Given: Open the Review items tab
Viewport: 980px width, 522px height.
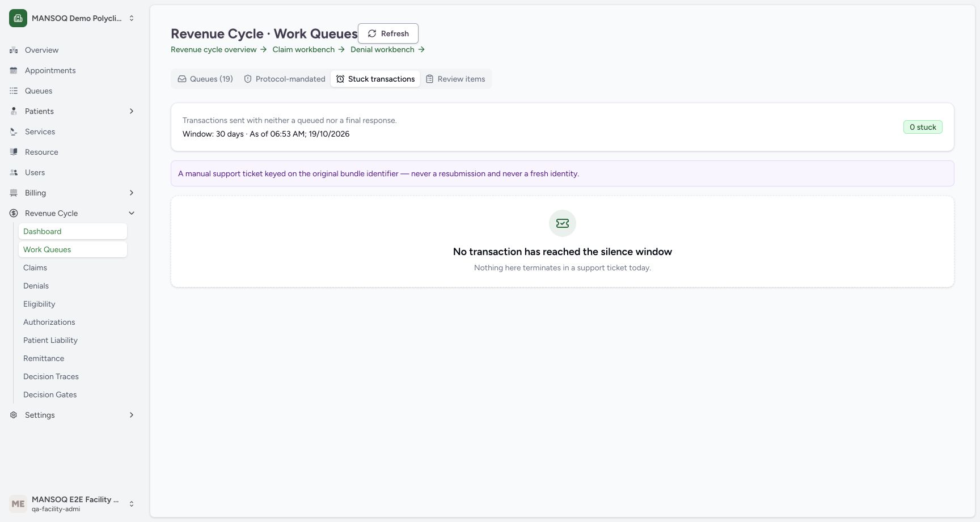Looking at the screenshot, I should pos(455,79).
